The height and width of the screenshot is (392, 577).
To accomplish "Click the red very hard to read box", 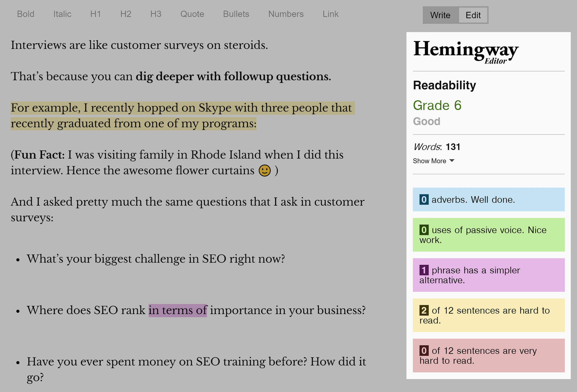I will point(489,356).
